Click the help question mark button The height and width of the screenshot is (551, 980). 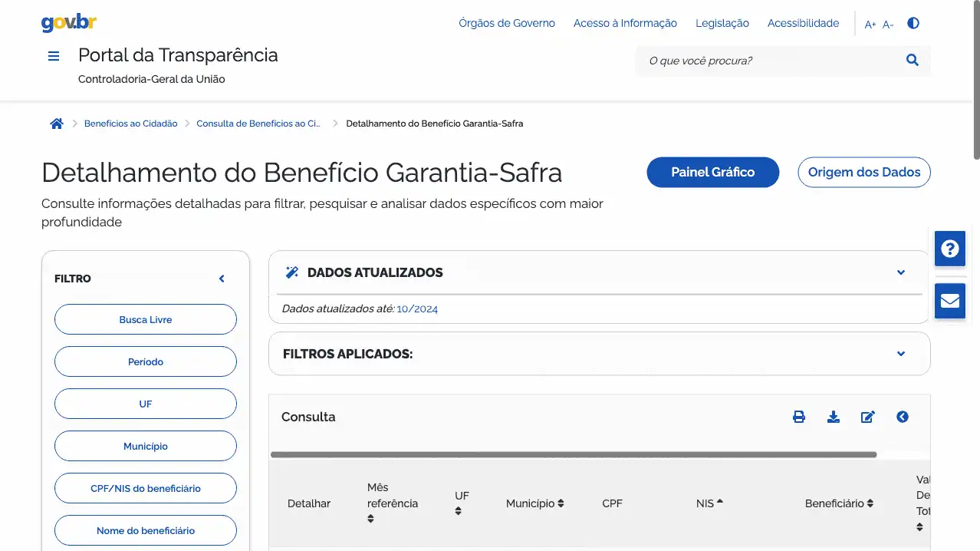pyautogui.click(x=949, y=249)
